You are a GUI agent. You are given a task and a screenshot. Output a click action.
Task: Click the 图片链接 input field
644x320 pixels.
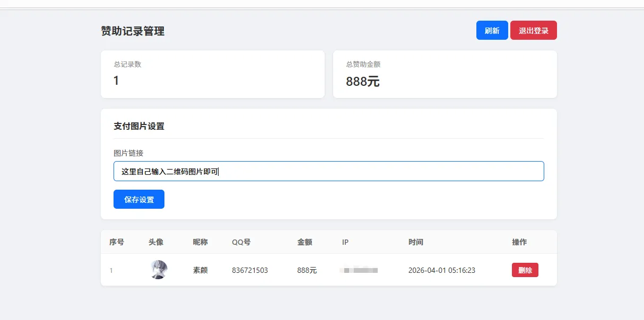pyautogui.click(x=328, y=171)
